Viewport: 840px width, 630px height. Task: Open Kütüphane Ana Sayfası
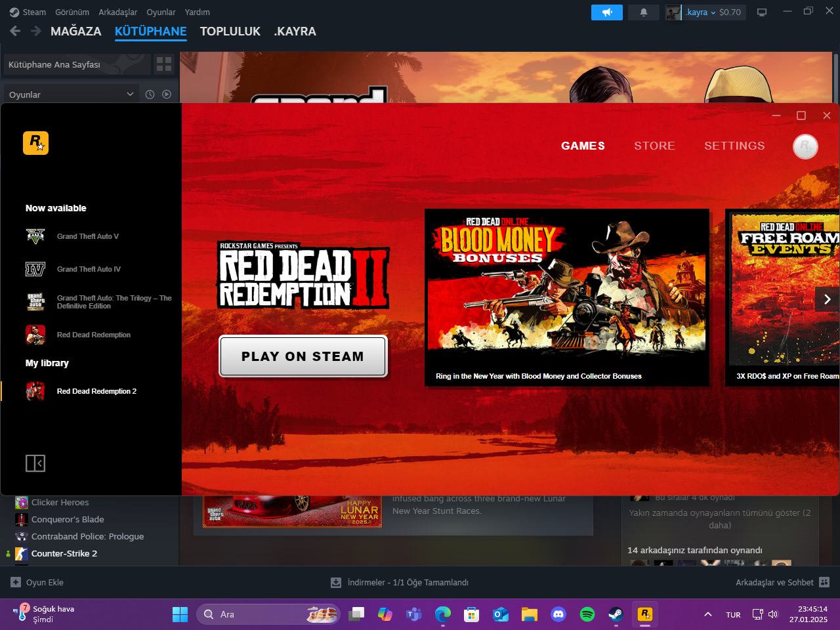[x=77, y=64]
